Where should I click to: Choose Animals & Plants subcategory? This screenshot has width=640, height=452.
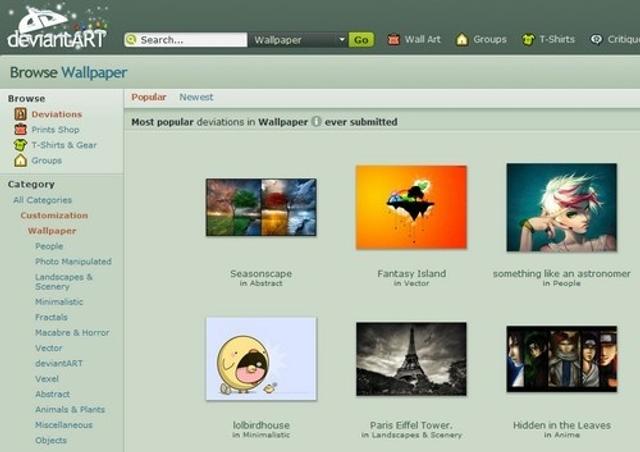coord(70,410)
